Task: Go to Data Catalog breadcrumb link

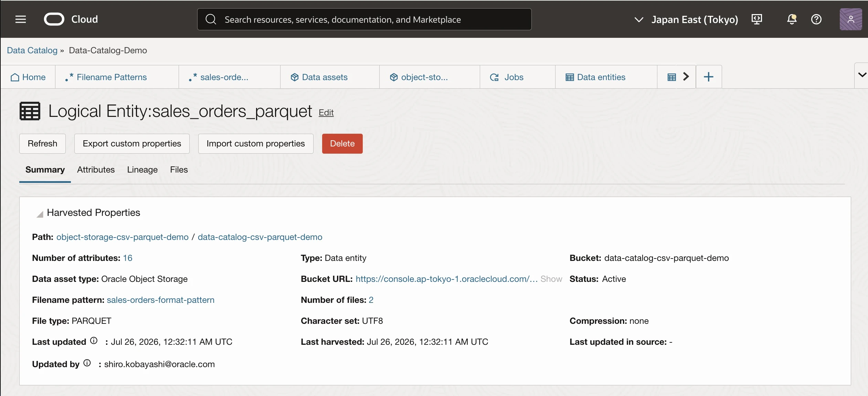Action: (x=32, y=50)
